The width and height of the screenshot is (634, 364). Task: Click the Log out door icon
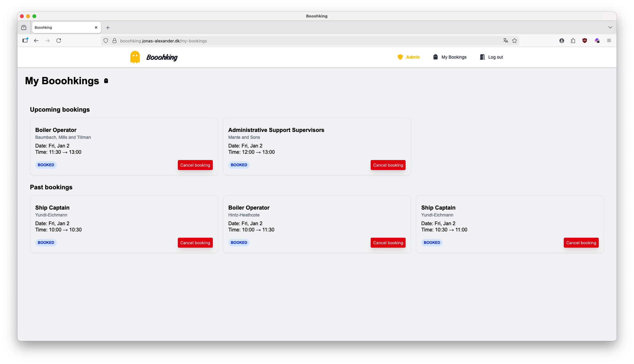point(482,57)
